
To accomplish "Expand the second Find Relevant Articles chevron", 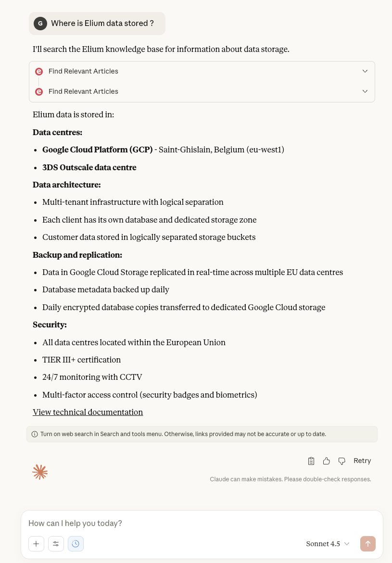I will coord(365,91).
